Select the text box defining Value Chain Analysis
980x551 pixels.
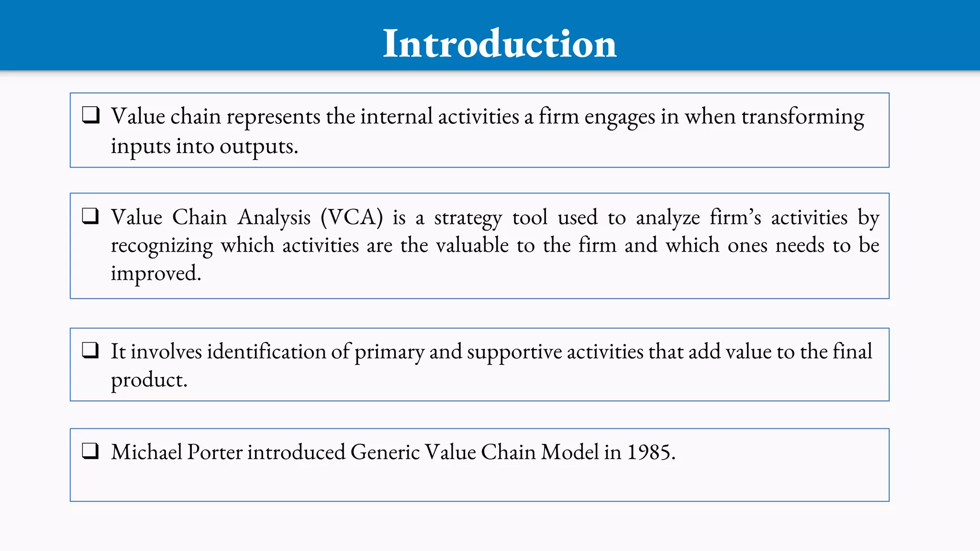point(479,246)
